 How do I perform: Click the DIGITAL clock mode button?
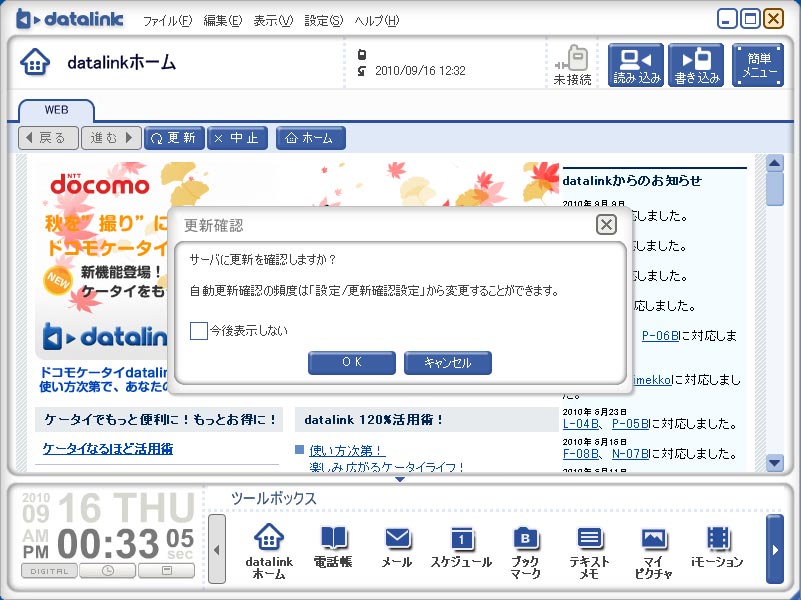tap(49, 571)
